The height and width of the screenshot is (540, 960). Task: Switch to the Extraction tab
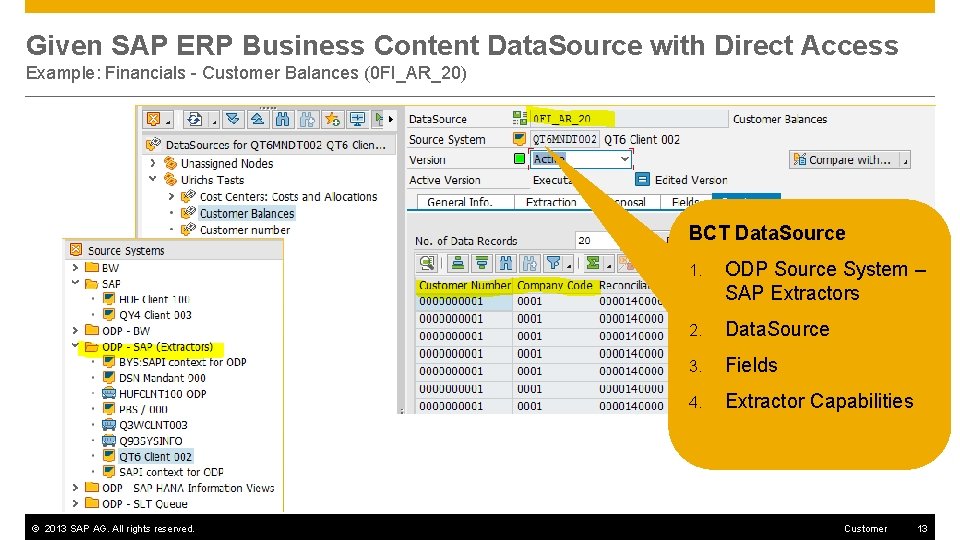(x=551, y=201)
